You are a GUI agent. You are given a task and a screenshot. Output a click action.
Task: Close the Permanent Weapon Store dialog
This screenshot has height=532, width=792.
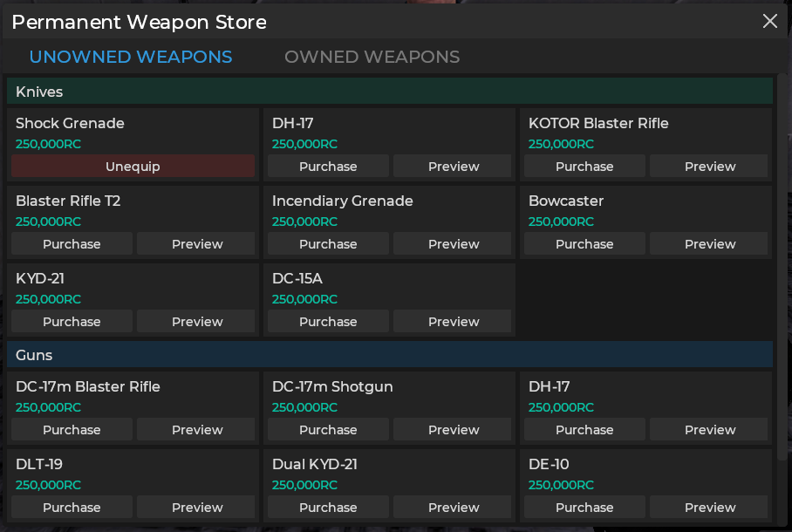click(x=770, y=21)
